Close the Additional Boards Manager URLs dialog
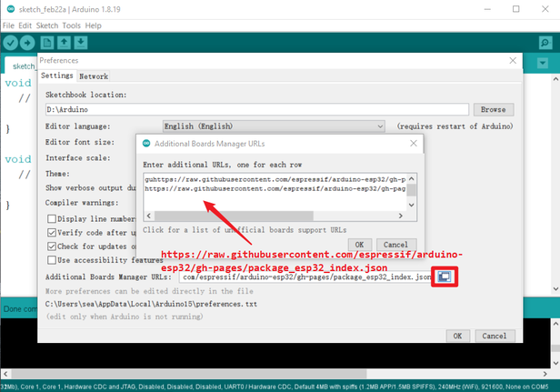Image resolution: width=560 pixels, height=392 pixels. 414,143
